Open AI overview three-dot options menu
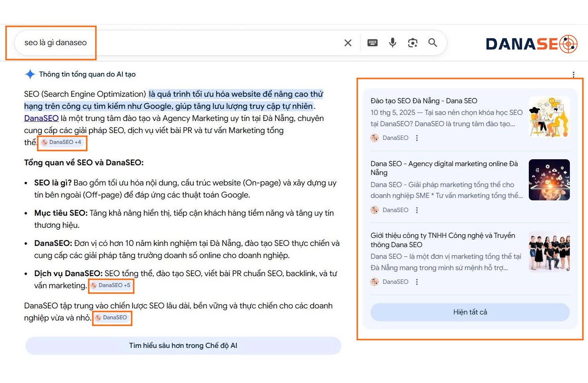This screenshot has width=588, height=383. point(574,75)
